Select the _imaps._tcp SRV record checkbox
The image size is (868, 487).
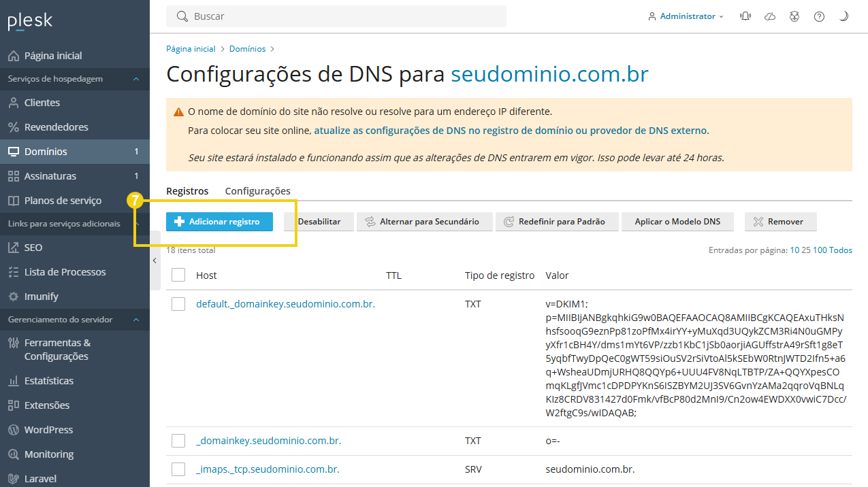tap(178, 469)
